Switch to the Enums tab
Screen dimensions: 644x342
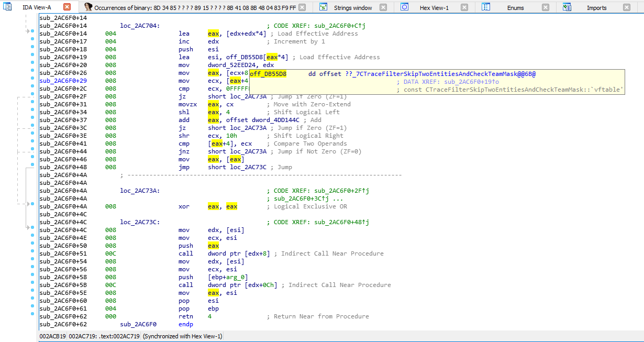point(515,8)
